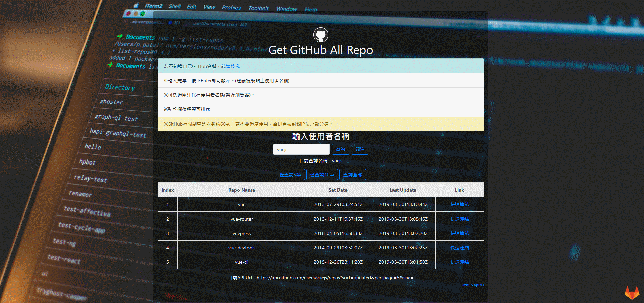The height and width of the screenshot is (303, 644).
Task: Focus the username input containing vuejs
Action: [301, 149]
